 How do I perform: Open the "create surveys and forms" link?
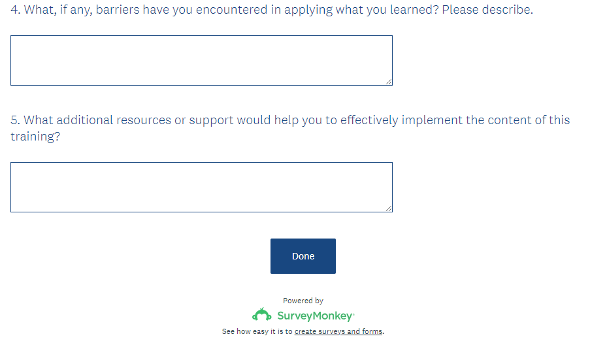tap(338, 332)
